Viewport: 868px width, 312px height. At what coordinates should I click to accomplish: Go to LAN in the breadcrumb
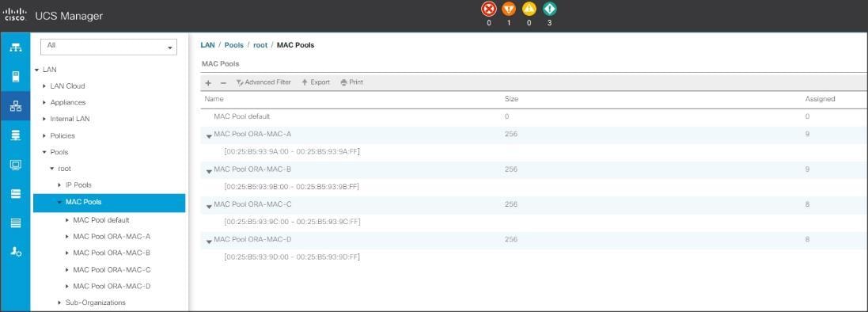[x=207, y=45]
